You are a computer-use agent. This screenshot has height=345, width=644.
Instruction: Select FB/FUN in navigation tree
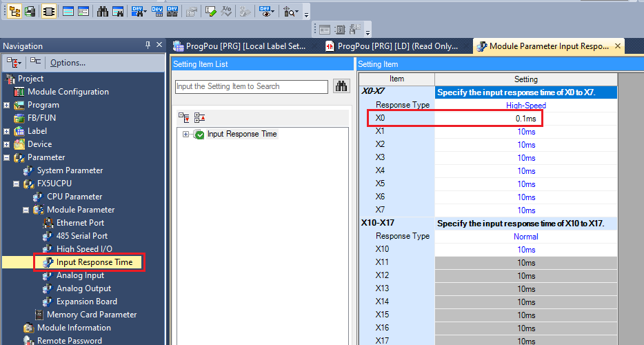(x=41, y=118)
